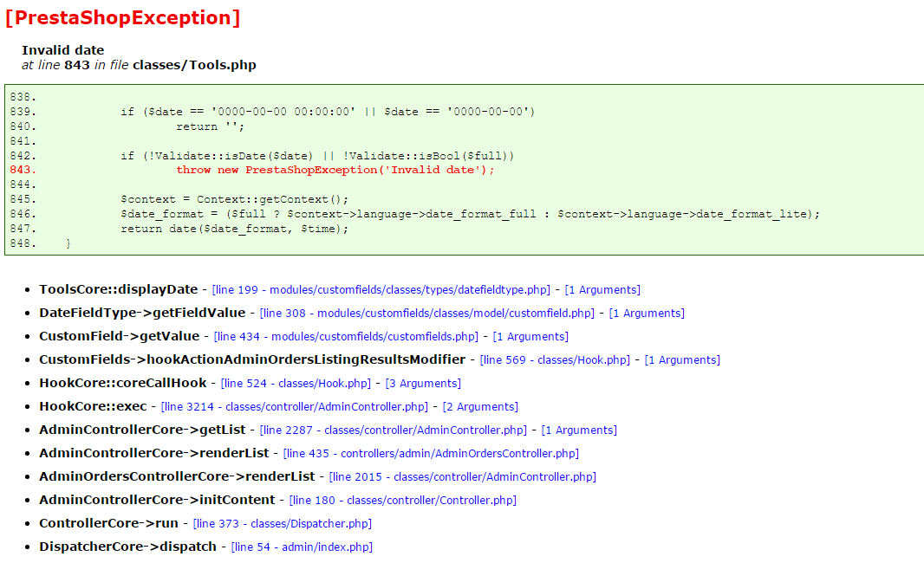Open the line 180 Controller.php link
924x563 pixels.
pos(402,500)
